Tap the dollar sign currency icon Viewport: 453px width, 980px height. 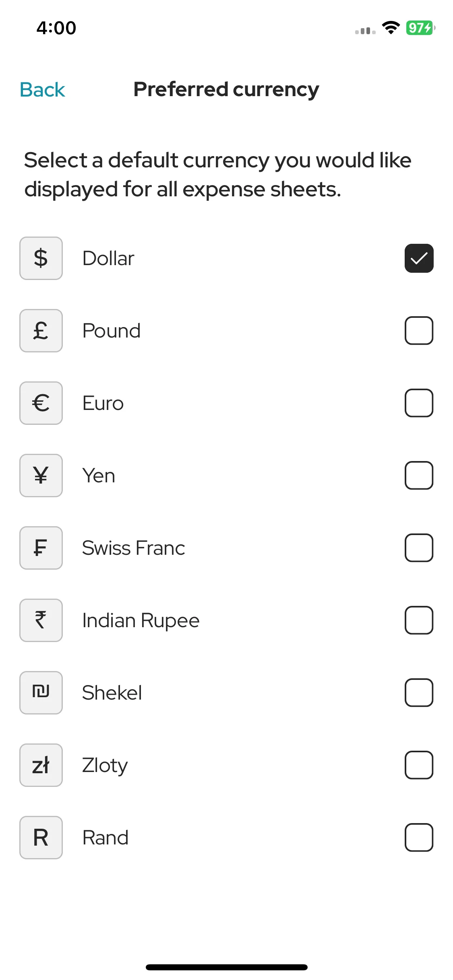click(41, 258)
